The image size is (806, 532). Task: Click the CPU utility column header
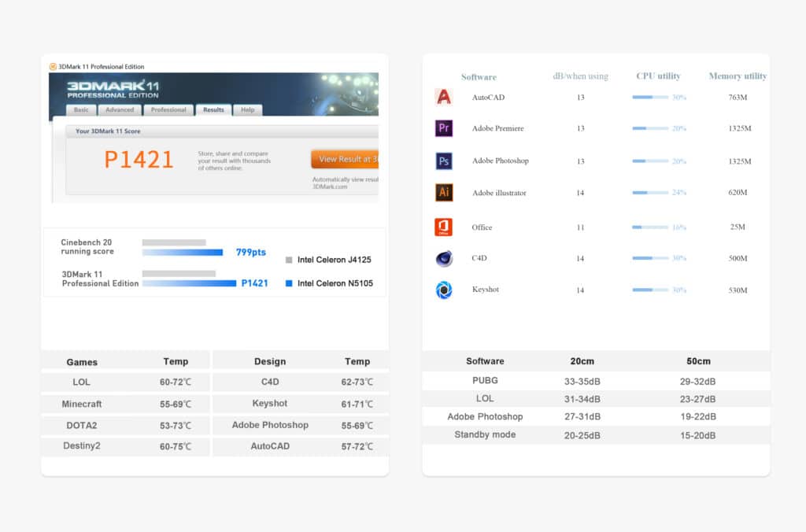click(x=659, y=76)
